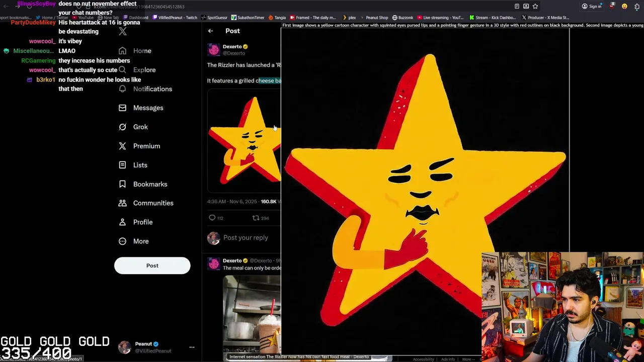Click 'RCGamering' username in chat overlay
644x362 pixels.
[x=38, y=61]
